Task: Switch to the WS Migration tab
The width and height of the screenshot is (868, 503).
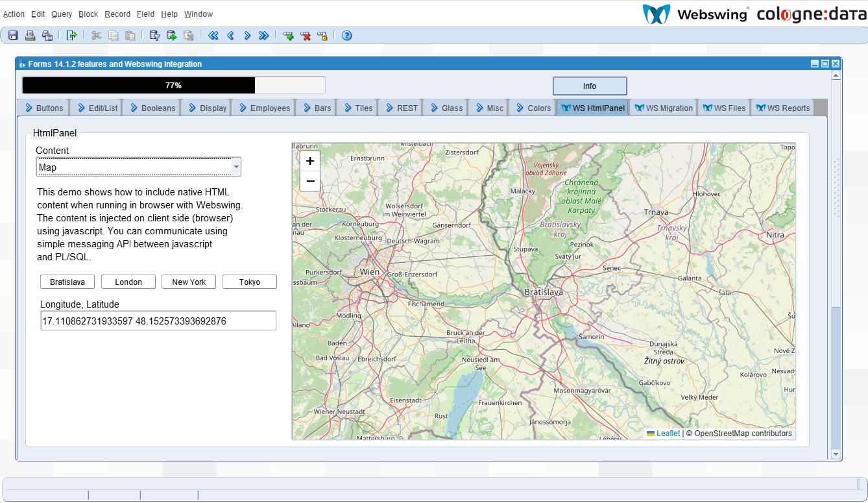Action: (x=663, y=108)
